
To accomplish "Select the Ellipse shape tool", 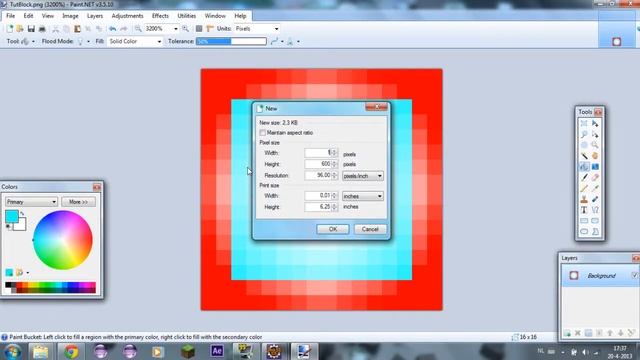I will 584,231.
